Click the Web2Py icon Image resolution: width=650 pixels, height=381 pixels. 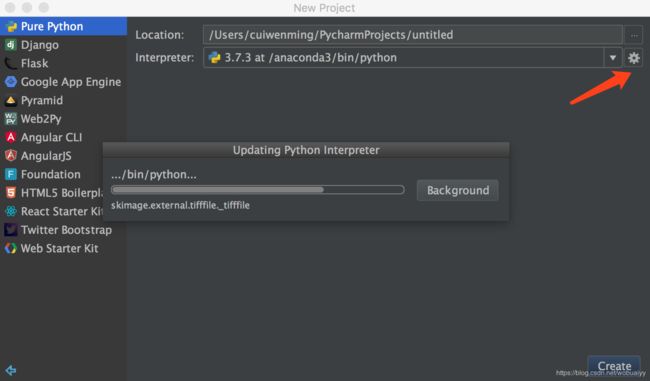click(11, 119)
